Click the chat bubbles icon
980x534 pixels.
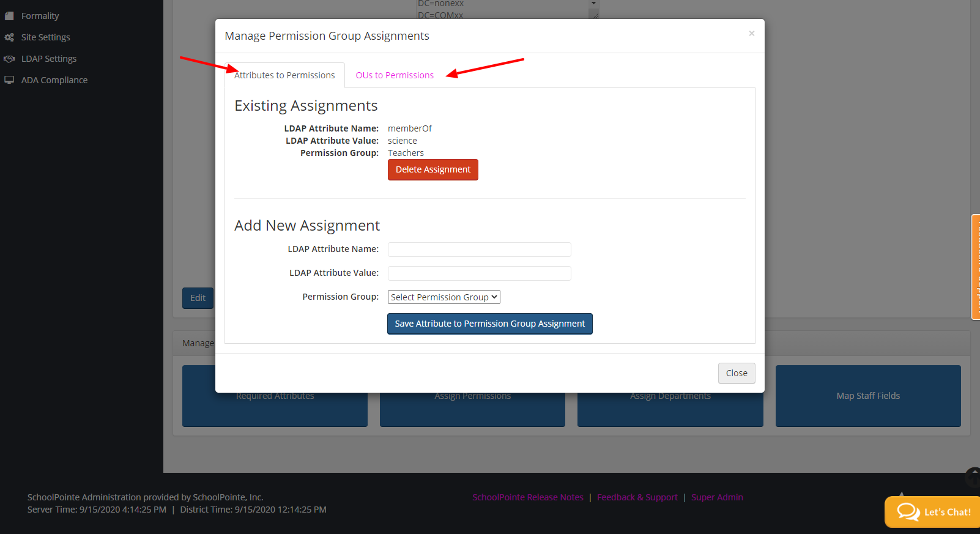coord(908,511)
